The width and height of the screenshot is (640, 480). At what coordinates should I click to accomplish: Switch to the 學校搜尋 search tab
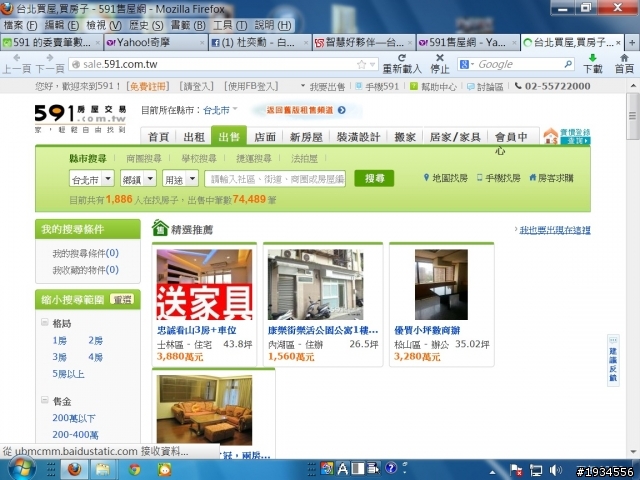coord(199,158)
